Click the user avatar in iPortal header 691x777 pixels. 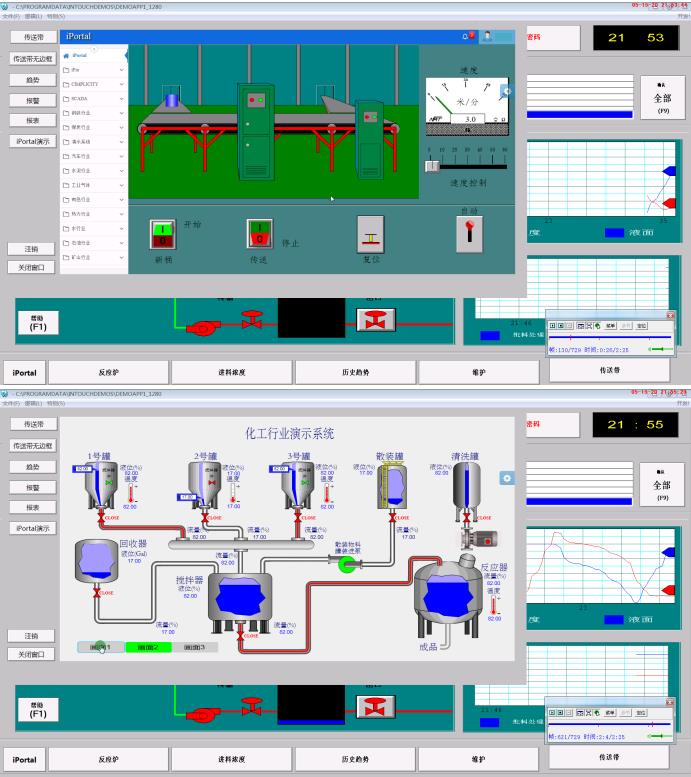point(488,36)
